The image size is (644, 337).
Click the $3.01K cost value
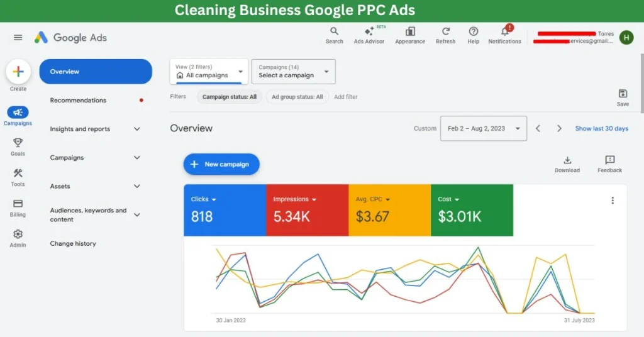point(459,216)
